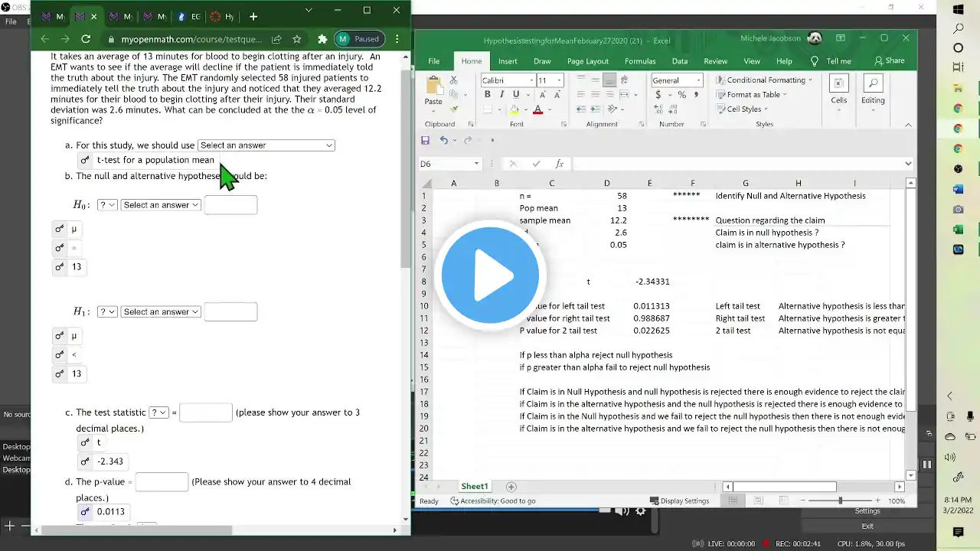This screenshot has height=551, width=980.
Task: Add a new sheet with plus icon
Action: [x=511, y=487]
